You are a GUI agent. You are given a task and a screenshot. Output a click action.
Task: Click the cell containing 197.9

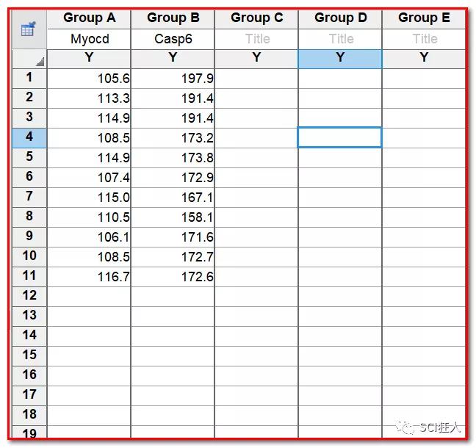click(173, 78)
